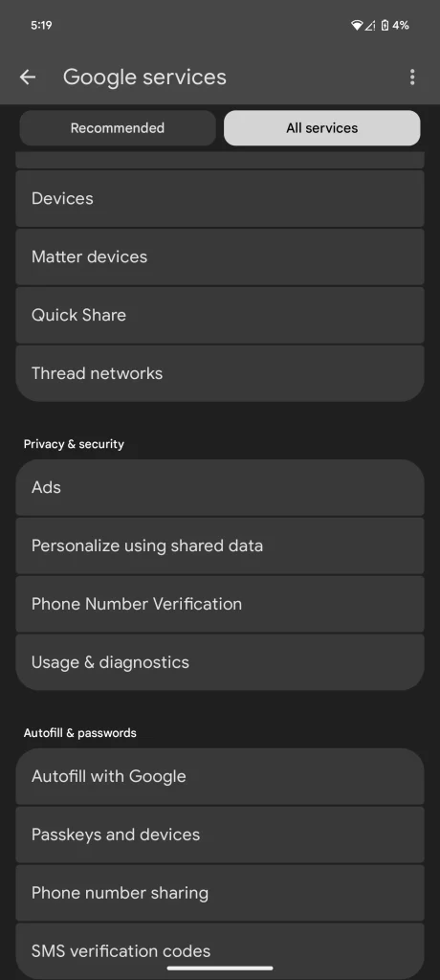Open Thread networks
The image size is (440, 980).
click(x=220, y=373)
